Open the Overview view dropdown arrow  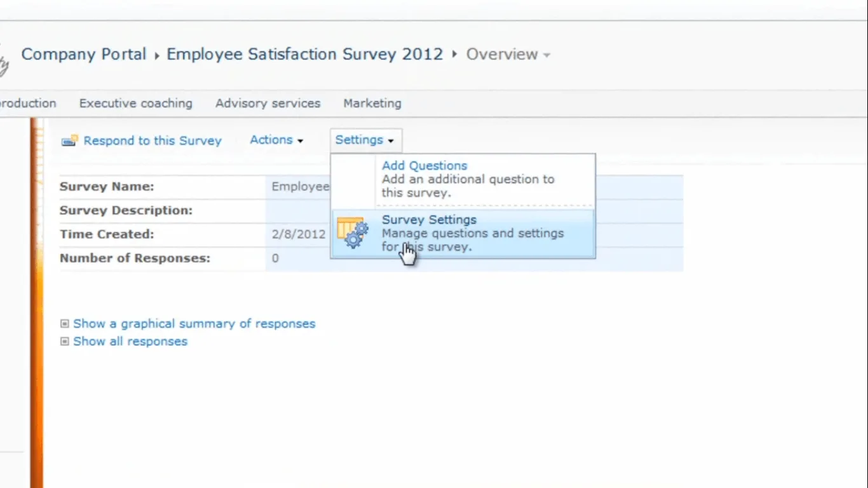(546, 55)
